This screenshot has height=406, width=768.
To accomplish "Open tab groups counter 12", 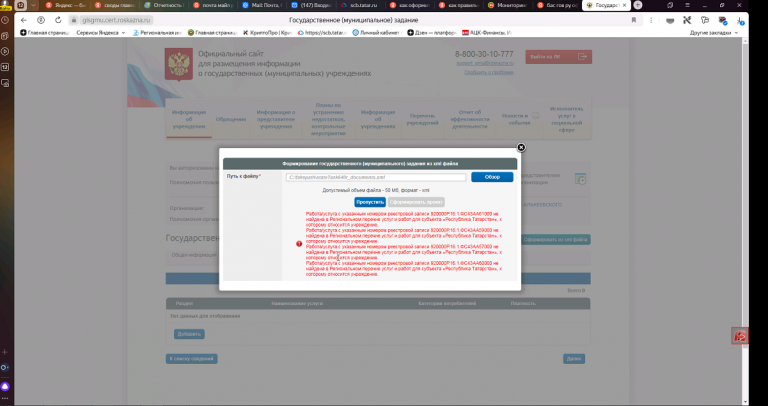I will pos(21,5).
